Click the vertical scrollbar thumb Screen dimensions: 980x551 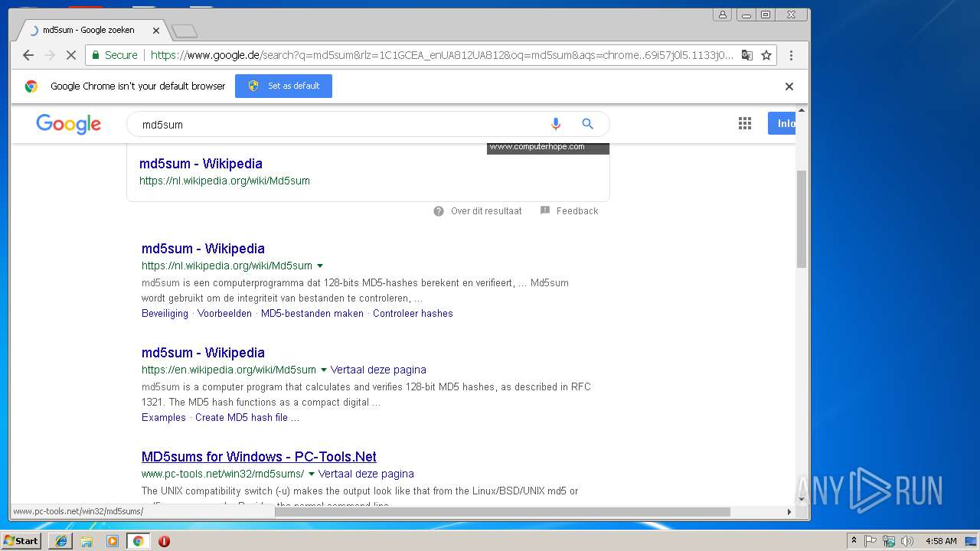[802, 218]
